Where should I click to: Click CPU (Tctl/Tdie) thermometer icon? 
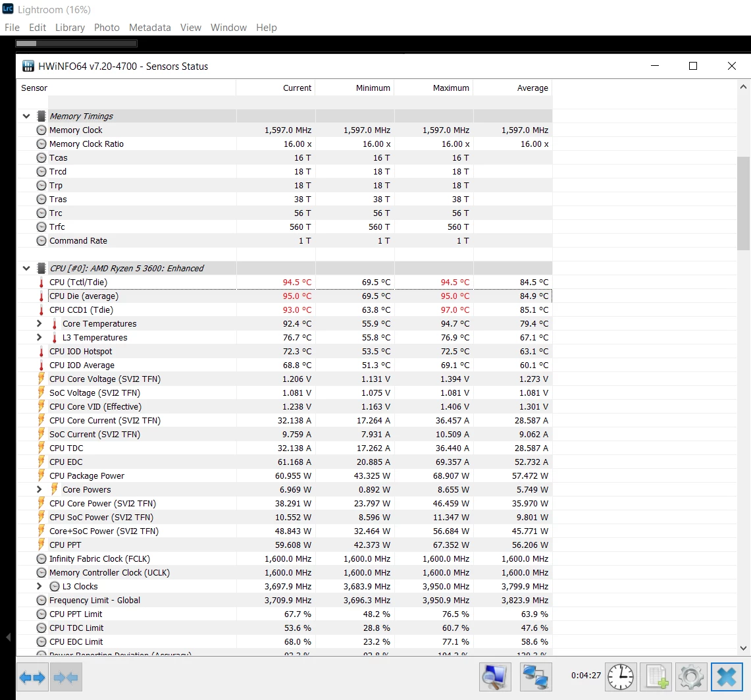tap(41, 283)
